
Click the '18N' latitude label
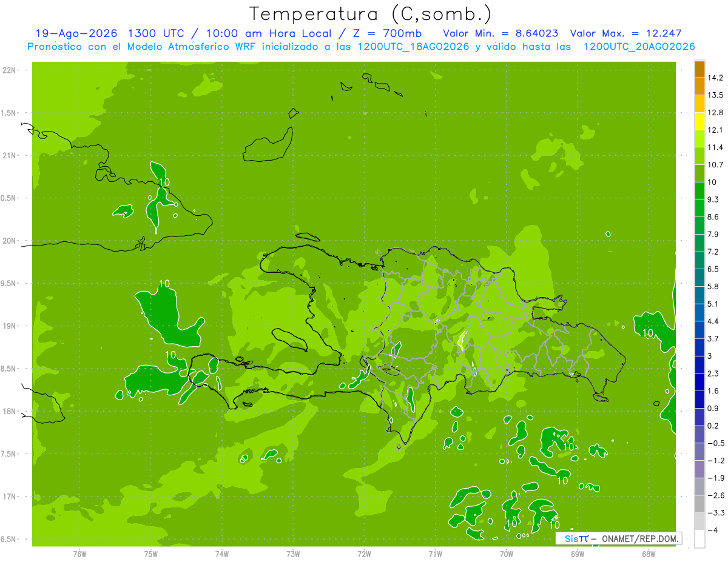[x=8, y=411]
